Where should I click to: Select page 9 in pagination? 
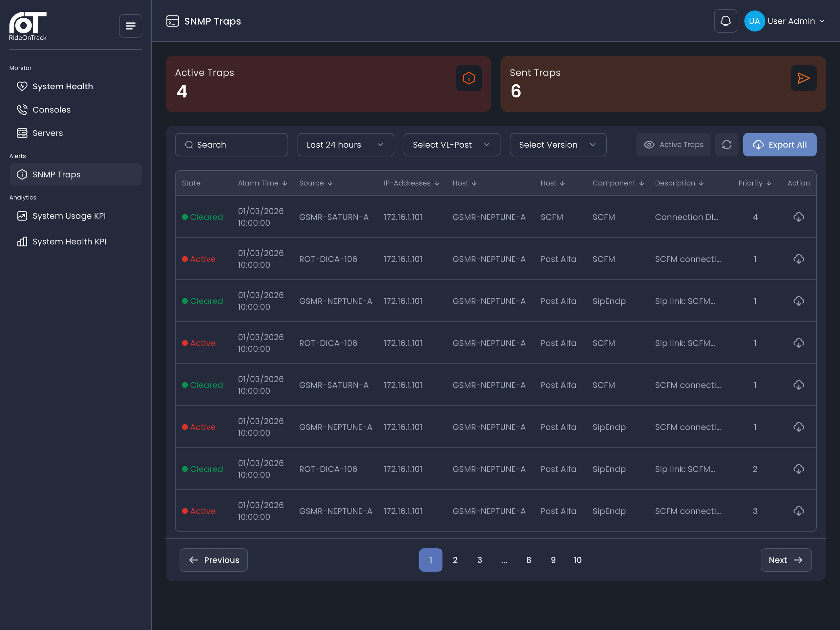(553, 560)
